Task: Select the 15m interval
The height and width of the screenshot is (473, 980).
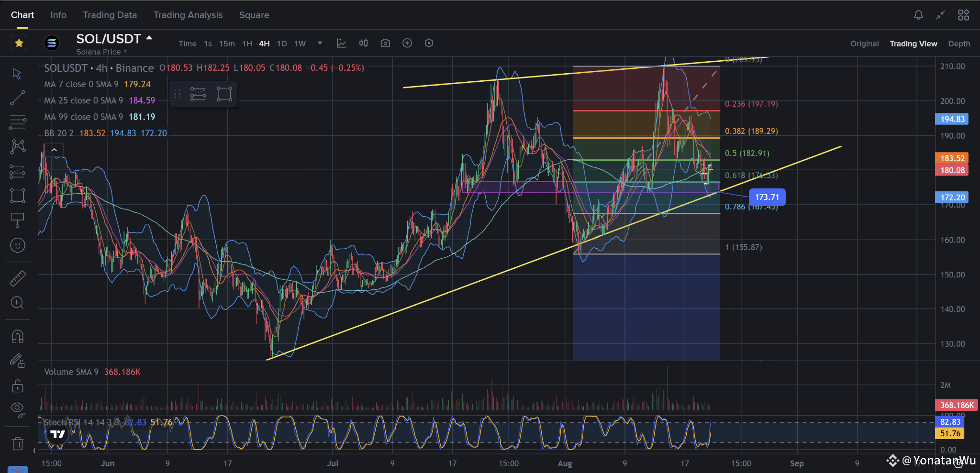Action: coord(227,44)
